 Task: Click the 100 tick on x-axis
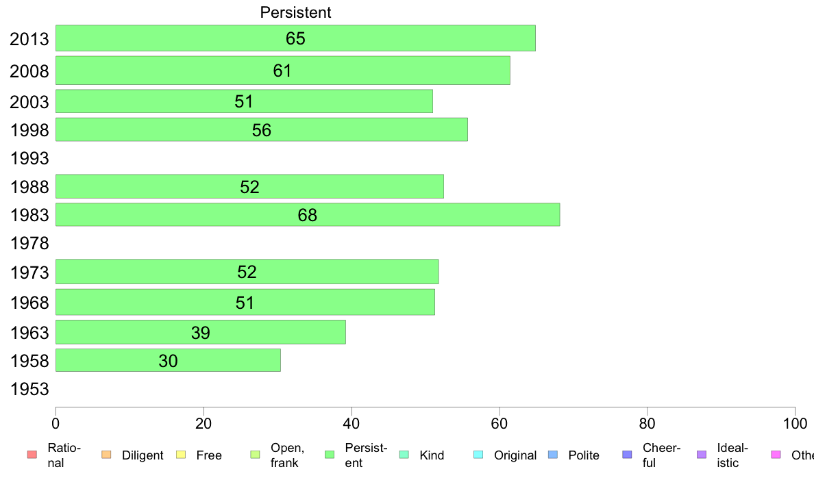pos(795,424)
